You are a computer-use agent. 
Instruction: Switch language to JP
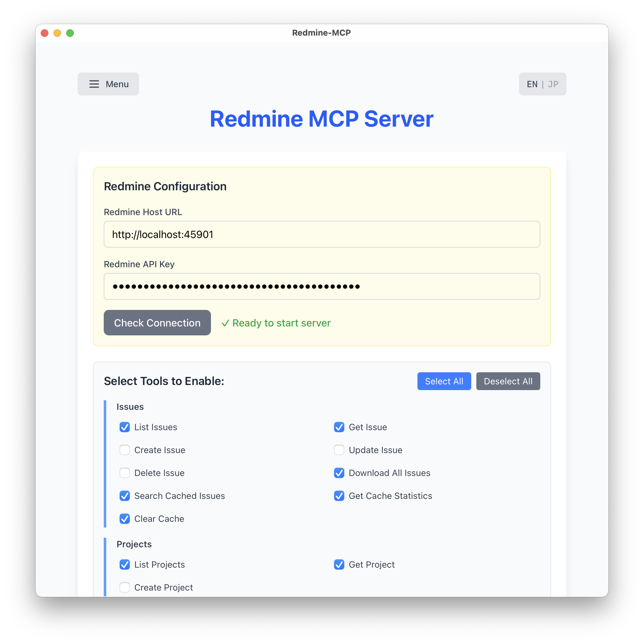click(553, 84)
